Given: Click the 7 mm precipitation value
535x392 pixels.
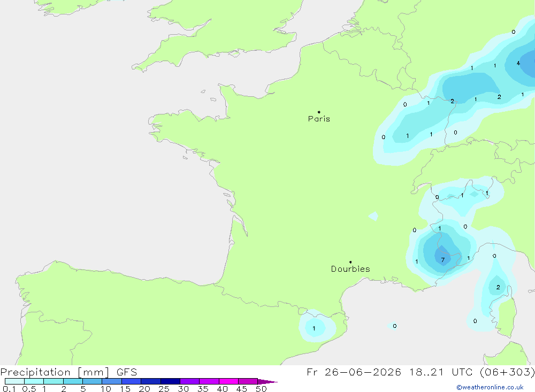Looking at the screenshot, I should point(442,260).
